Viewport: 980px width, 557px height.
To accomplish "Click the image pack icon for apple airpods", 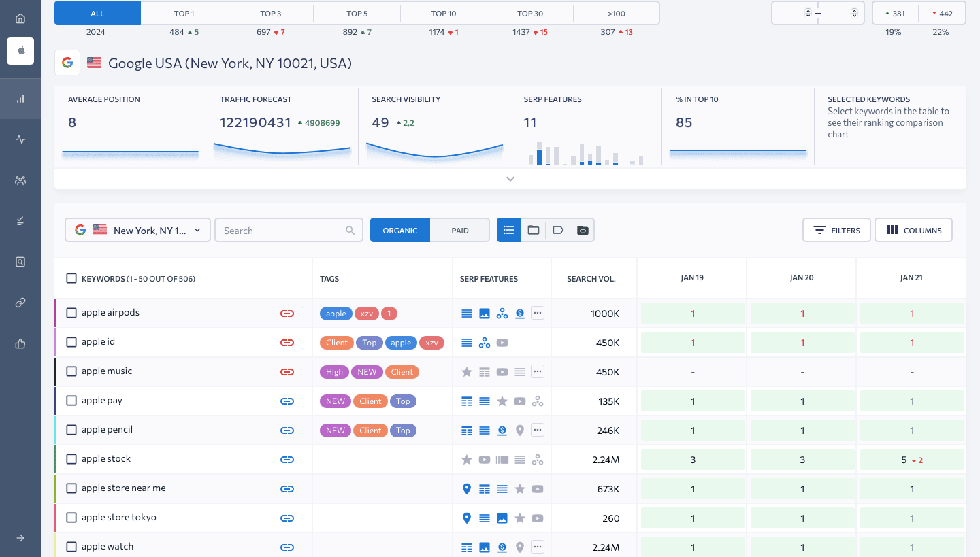I will point(485,314).
